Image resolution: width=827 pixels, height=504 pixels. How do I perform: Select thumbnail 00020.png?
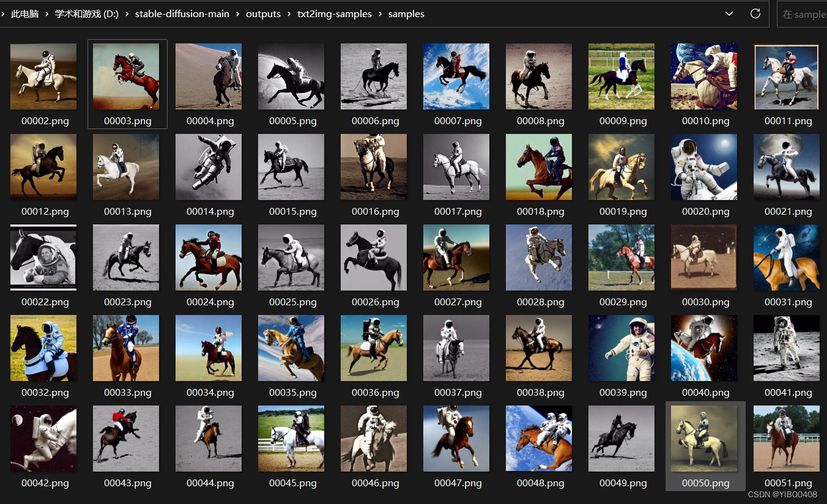[x=704, y=167]
